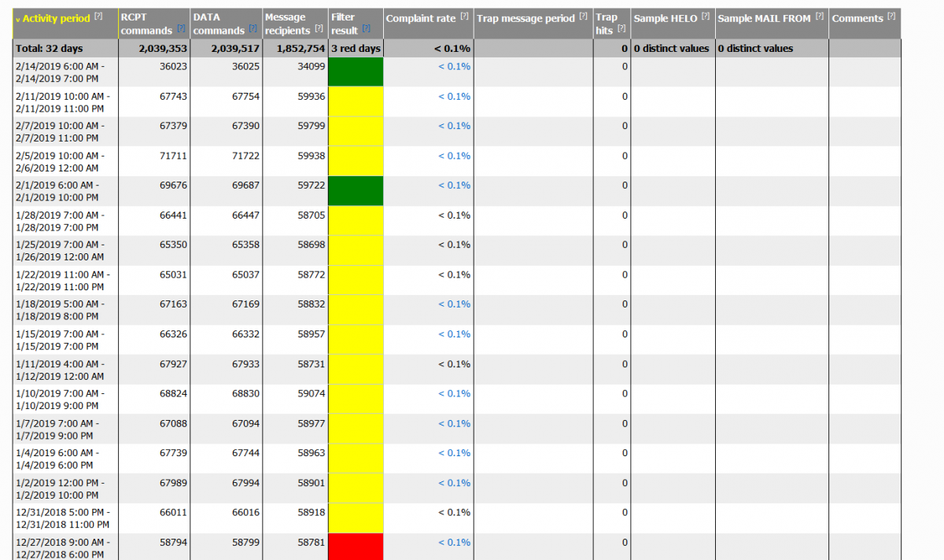Image resolution: width=944 pixels, height=560 pixels.
Task: Click red filter result cell for 12/27/2018
Action: (356, 547)
